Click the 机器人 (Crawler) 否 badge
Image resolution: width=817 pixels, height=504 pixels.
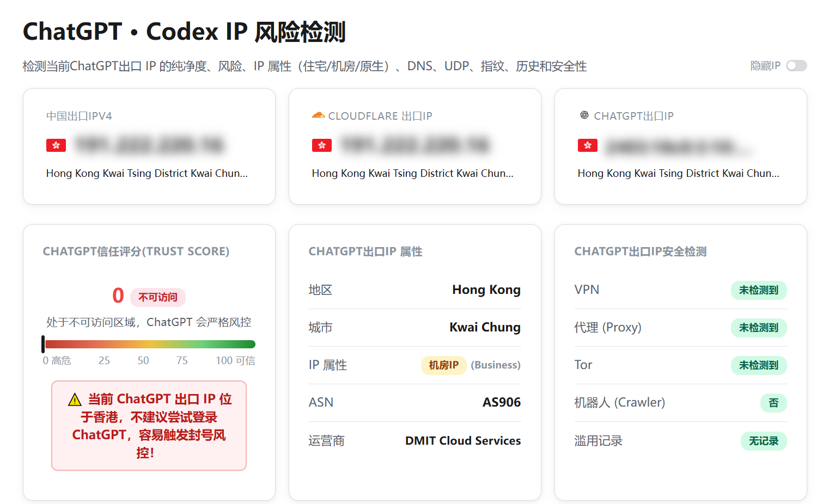(x=773, y=403)
